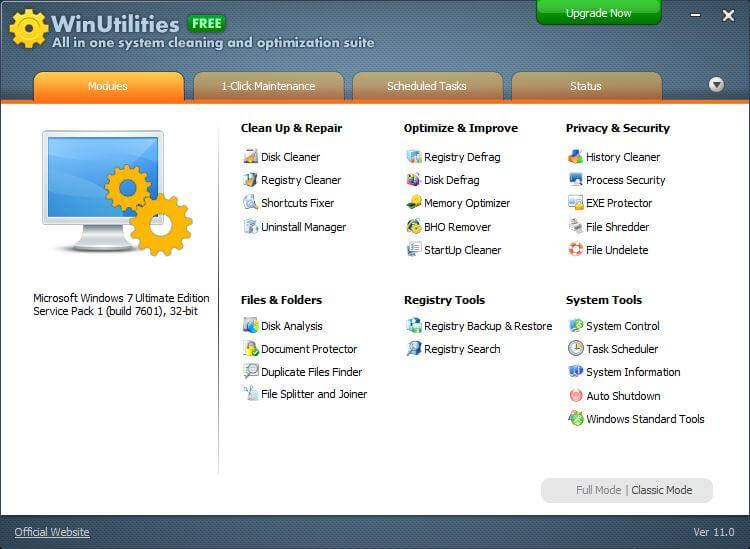The image size is (750, 549).
Task: Open the Disk Cleaner icon
Action: (250, 157)
